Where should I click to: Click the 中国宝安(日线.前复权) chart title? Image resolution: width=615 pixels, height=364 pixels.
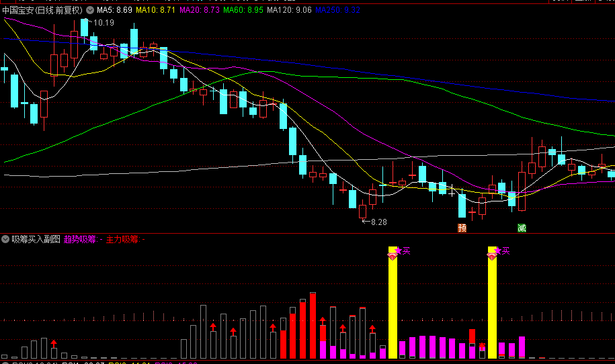pyautogui.click(x=43, y=10)
